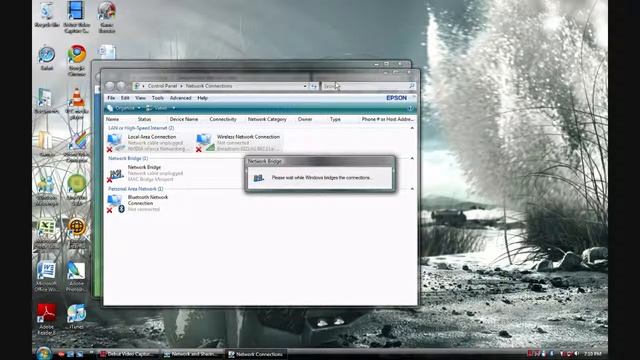Collapse the LAN or High-Speed Internet group
Screen dimensions: 640x360
[x=412, y=128]
